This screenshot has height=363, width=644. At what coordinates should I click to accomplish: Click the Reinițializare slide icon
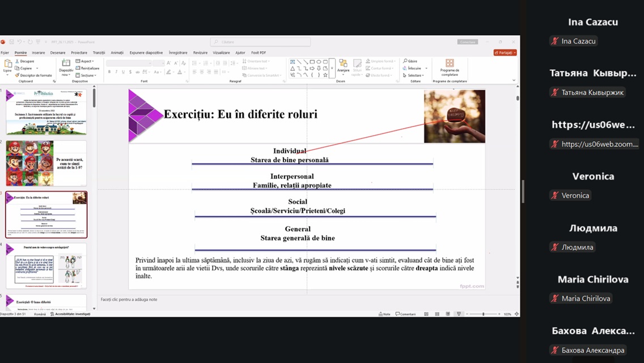[79, 68]
